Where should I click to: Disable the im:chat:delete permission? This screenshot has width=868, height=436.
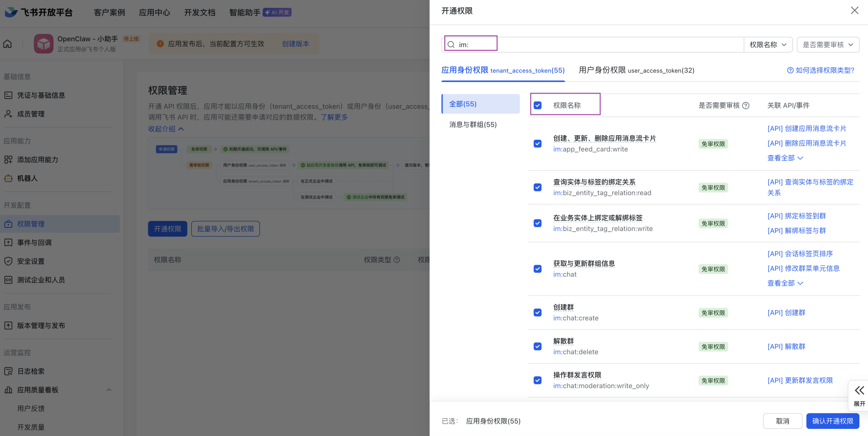pyautogui.click(x=537, y=346)
